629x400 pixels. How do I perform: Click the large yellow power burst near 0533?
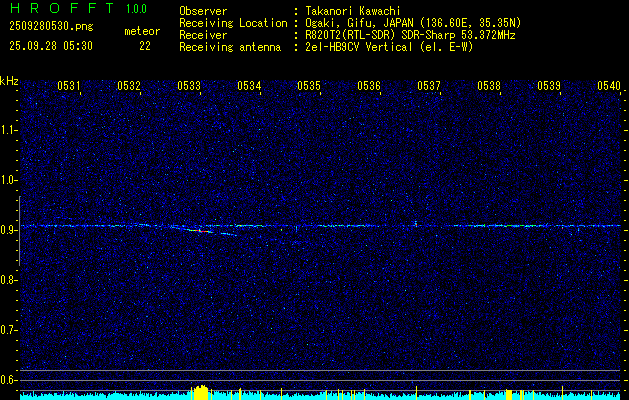199,392
